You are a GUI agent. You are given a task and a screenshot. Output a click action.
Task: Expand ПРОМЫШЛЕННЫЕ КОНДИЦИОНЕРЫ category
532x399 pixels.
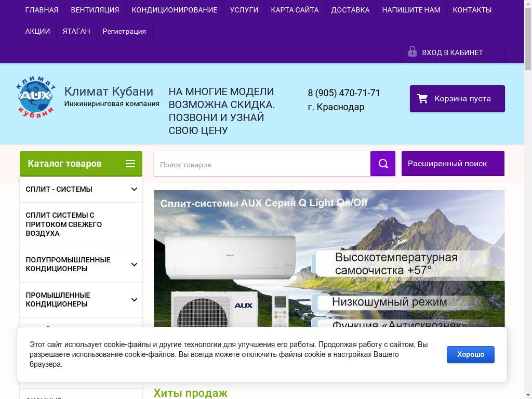pyautogui.click(x=134, y=299)
